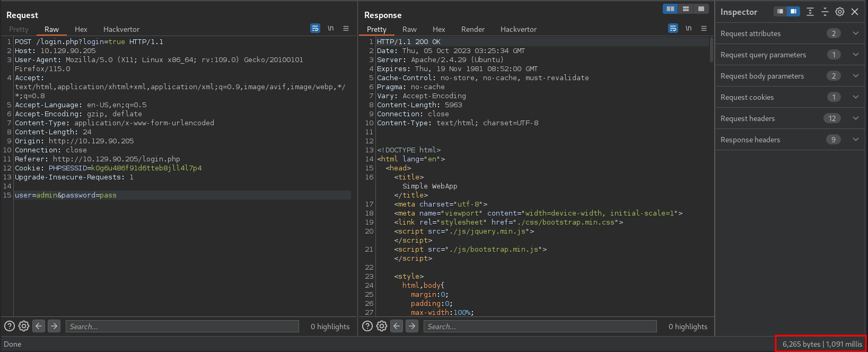The height and width of the screenshot is (352, 868).
Task: Click the Response panel vertical scrollbar
Action: (712, 50)
